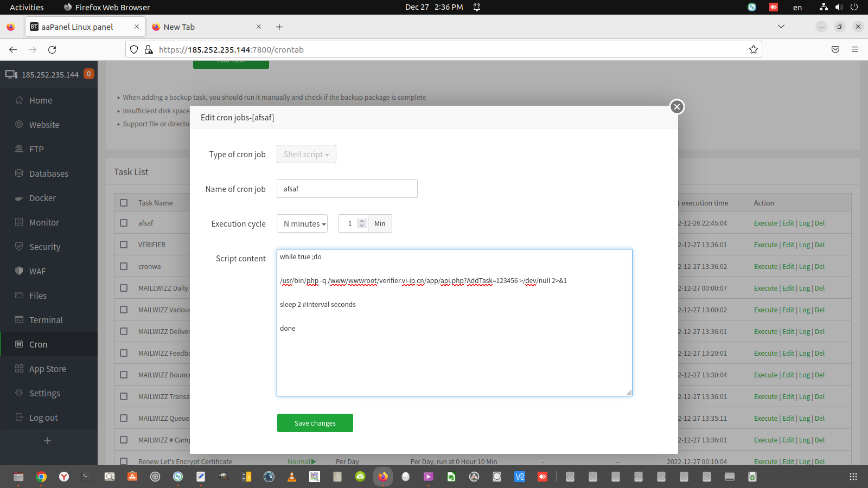The image size is (868, 488).
Task: Click the Databases icon in sidebar
Action: 20,174
